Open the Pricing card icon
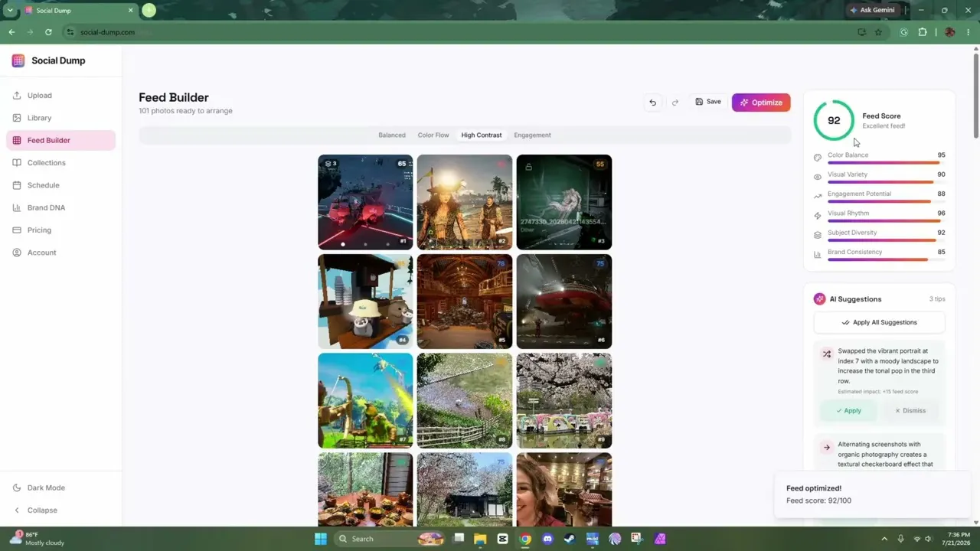Screen dimensions: 980x551 pyautogui.click(x=17, y=230)
